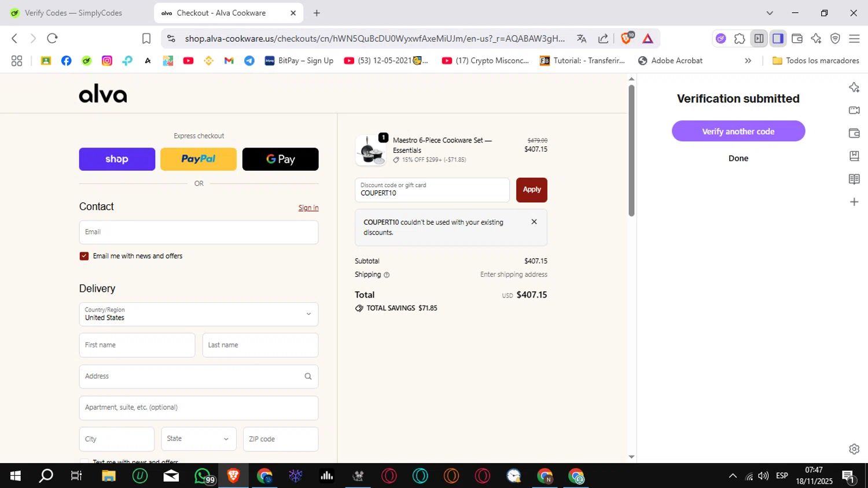Image resolution: width=868 pixels, height=488 pixels.
Task: Open Telegram bookmark icon
Action: pyautogui.click(x=249, y=60)
